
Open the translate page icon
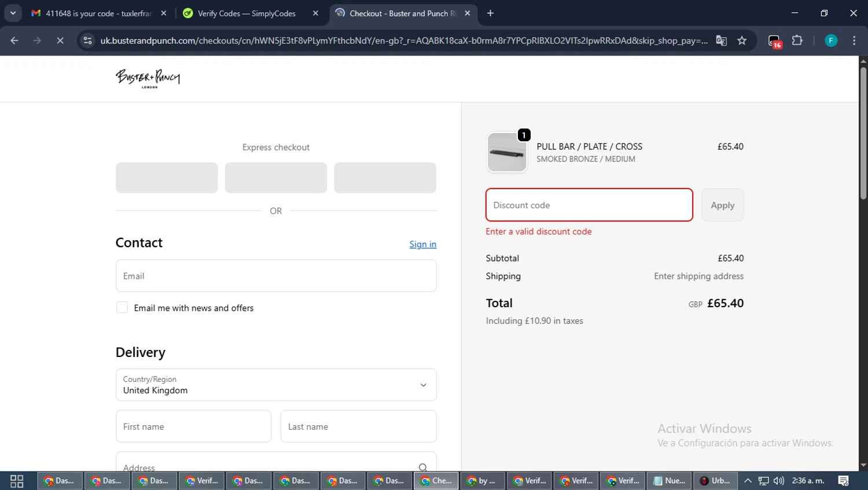pos(721,40)
